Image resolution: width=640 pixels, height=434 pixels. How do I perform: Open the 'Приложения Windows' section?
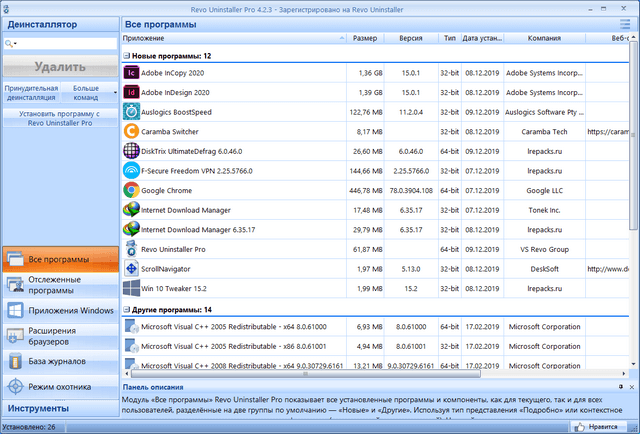[x=60, y=310]
